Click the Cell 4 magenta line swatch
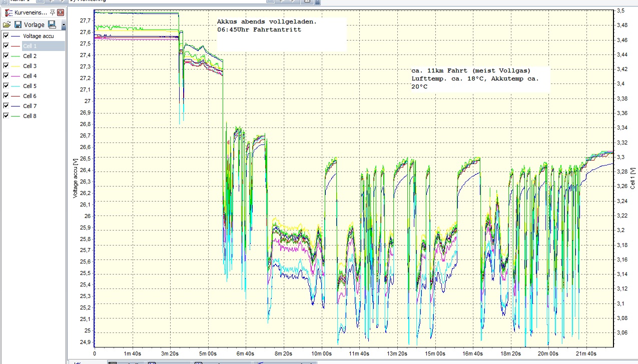The image size is (638, 364). coord(16,76)
